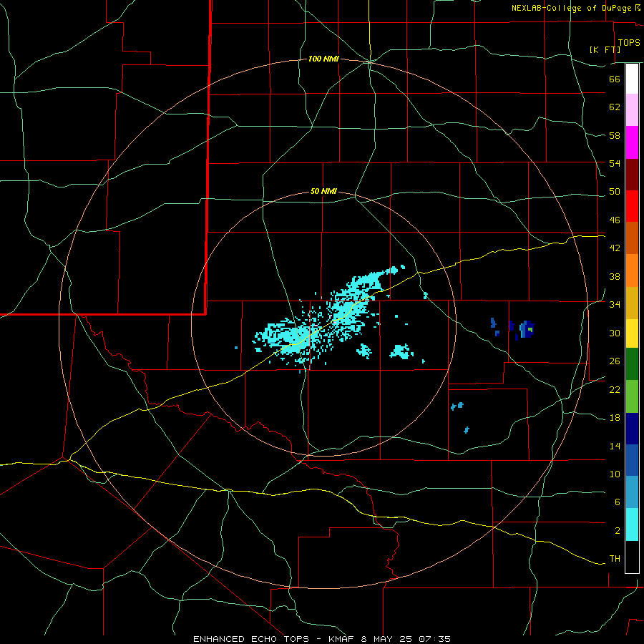Viewport: 644px width, 644px height.
Task: Click the white swatch on the tops scale
Action: [x=632, y=79]
